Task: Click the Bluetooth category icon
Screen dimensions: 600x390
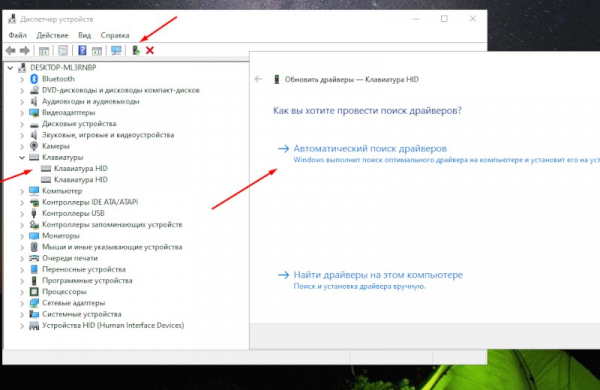Action: coord(34,79)
